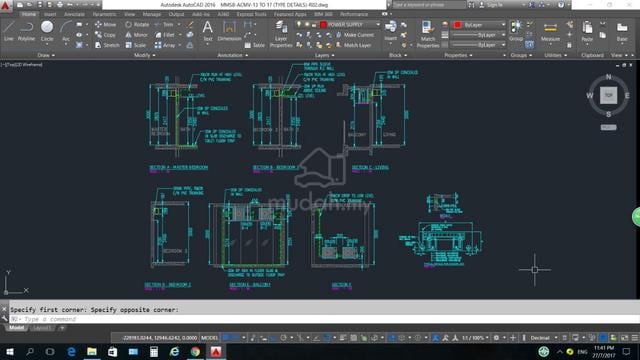640x360 pixels.
Task: Click Match Layer button
Action: [353, 45]
